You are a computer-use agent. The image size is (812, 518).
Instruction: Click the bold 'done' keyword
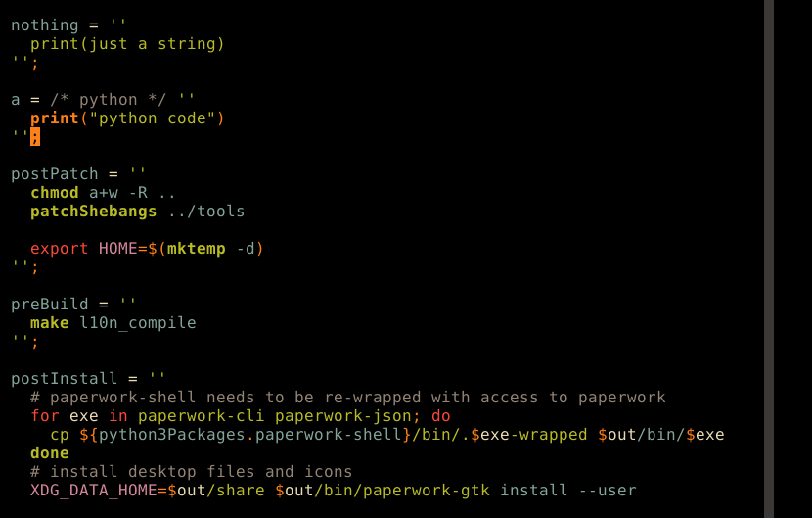(50, 453)
